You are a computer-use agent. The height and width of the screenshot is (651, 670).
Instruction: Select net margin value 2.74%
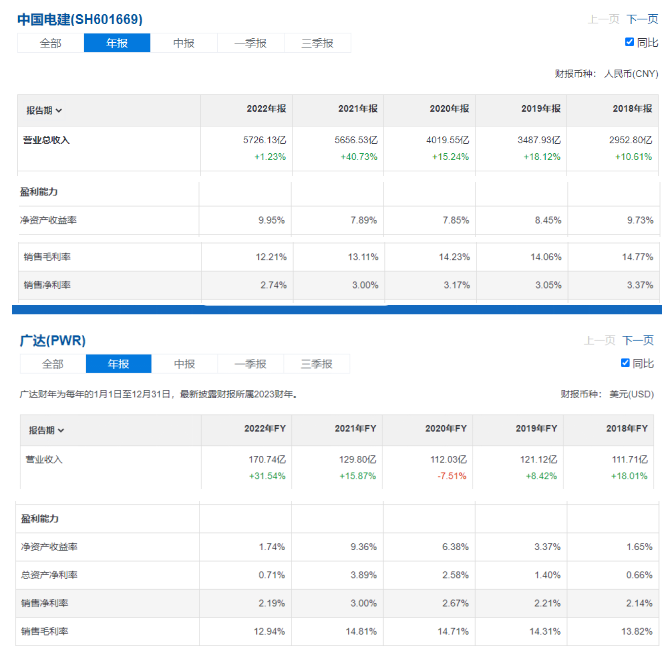click(x=274, y=285)
